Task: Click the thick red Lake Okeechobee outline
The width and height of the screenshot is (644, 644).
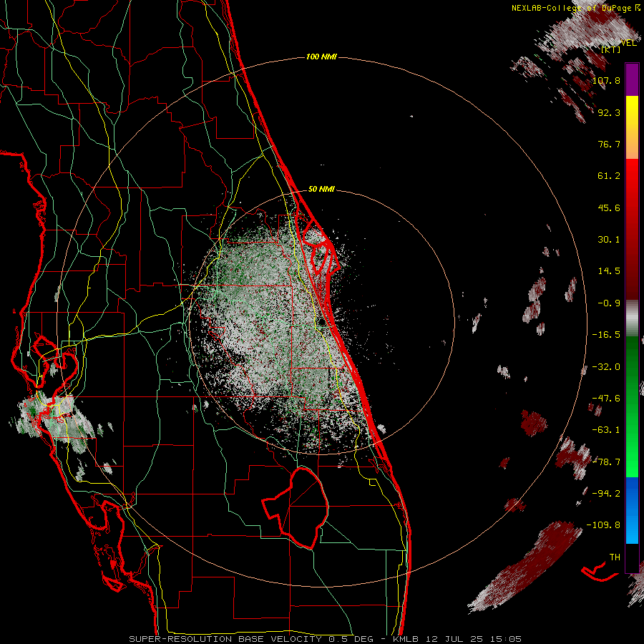Action: tap(296, 507)
